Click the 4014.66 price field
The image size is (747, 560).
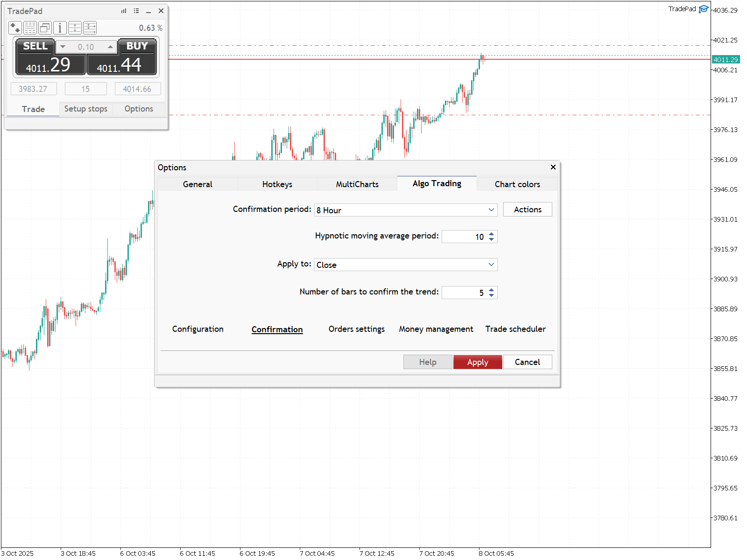[x=137, y=89]
